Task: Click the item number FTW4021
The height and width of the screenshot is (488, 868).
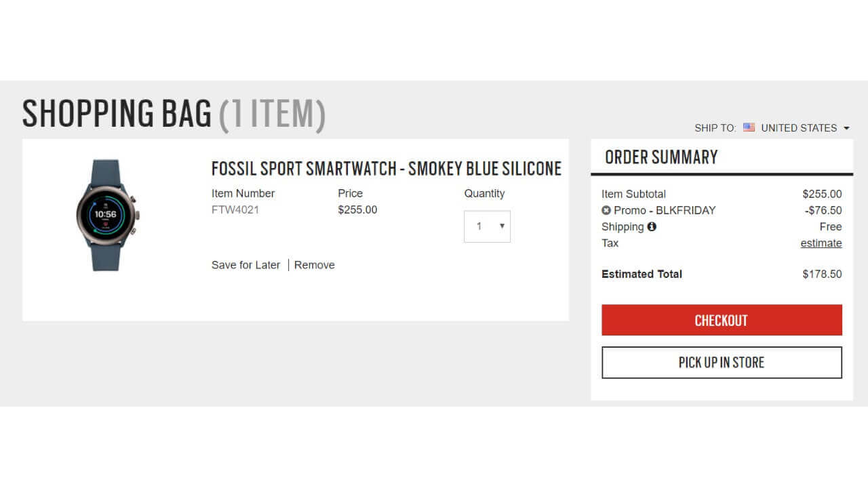Action: point(235,210)
